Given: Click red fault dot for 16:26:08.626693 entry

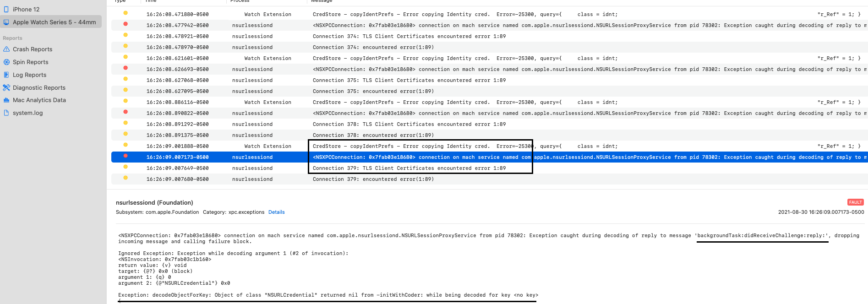Looking at the screenshot, I should pos(126,68).
